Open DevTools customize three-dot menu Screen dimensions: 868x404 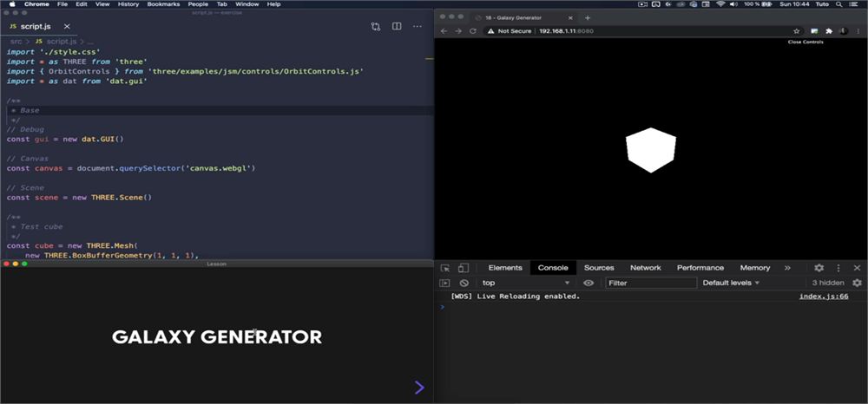(x=838, y=268)
